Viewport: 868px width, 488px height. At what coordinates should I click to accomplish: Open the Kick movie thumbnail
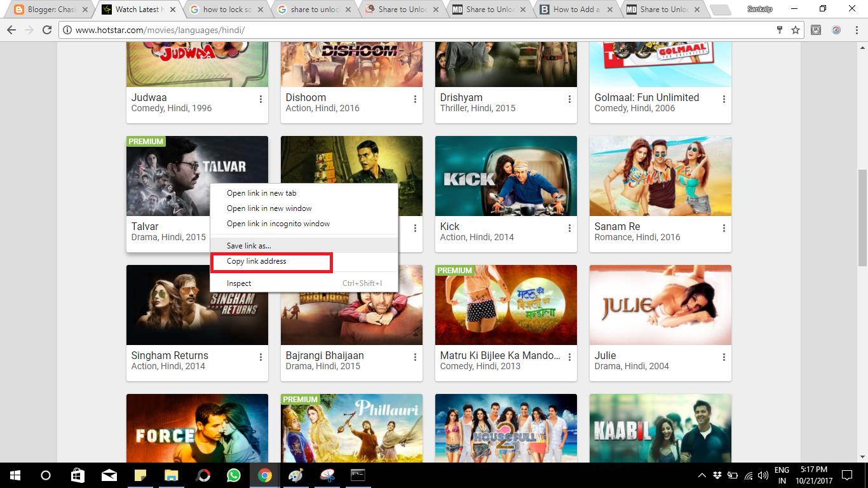click(506, 176)
